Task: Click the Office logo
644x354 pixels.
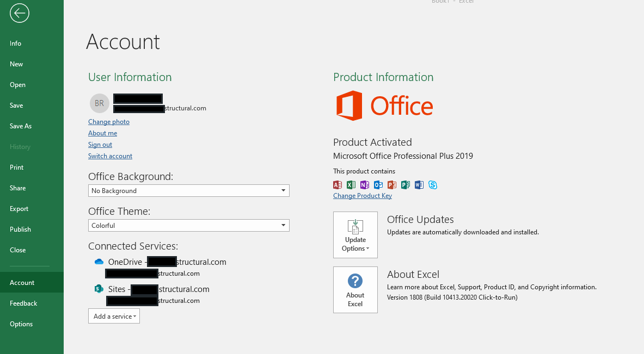Action: 384,105
